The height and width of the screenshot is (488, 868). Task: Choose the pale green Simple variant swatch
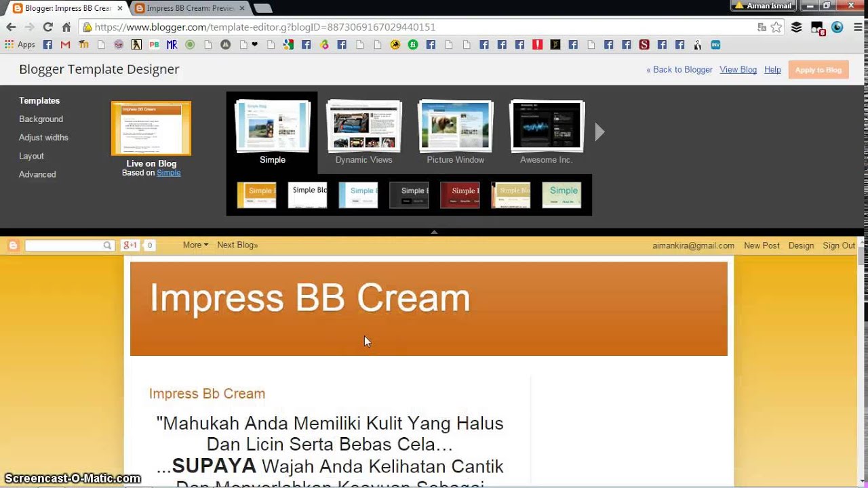(x=561, y=195)
